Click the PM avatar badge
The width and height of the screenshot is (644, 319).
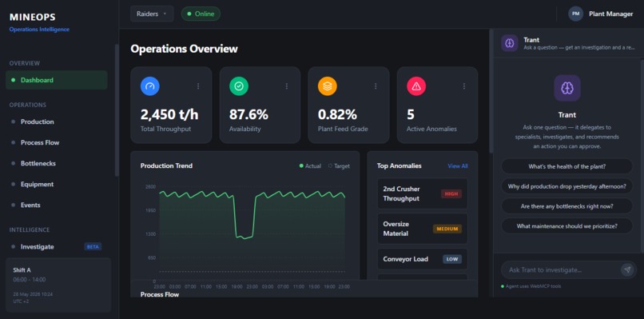pos(576,14)
